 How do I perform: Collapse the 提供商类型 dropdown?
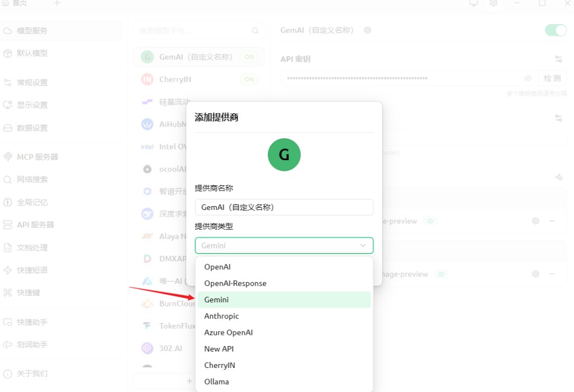coord(364,245)
